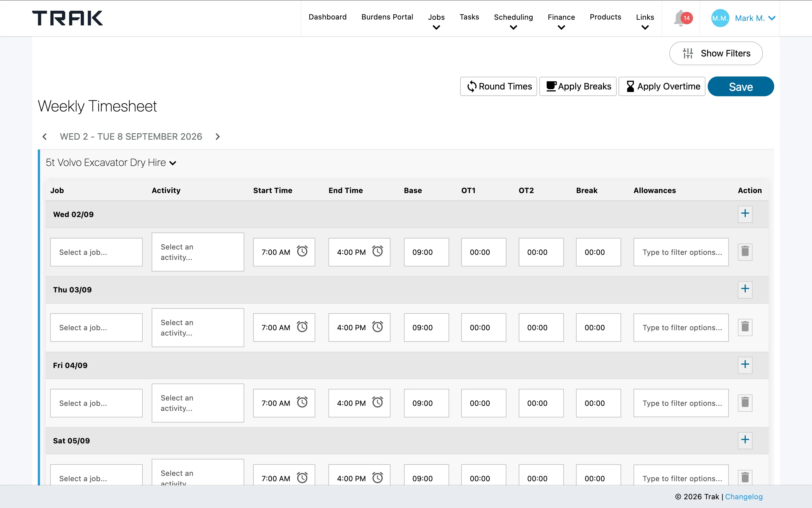812x508 pixels.
Task: Delete the Sat 05/09 timesheet row
Action: pos(745,478)
